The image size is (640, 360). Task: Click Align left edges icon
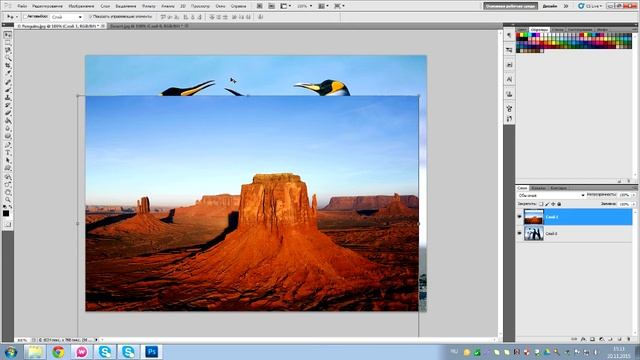point(186,17)
